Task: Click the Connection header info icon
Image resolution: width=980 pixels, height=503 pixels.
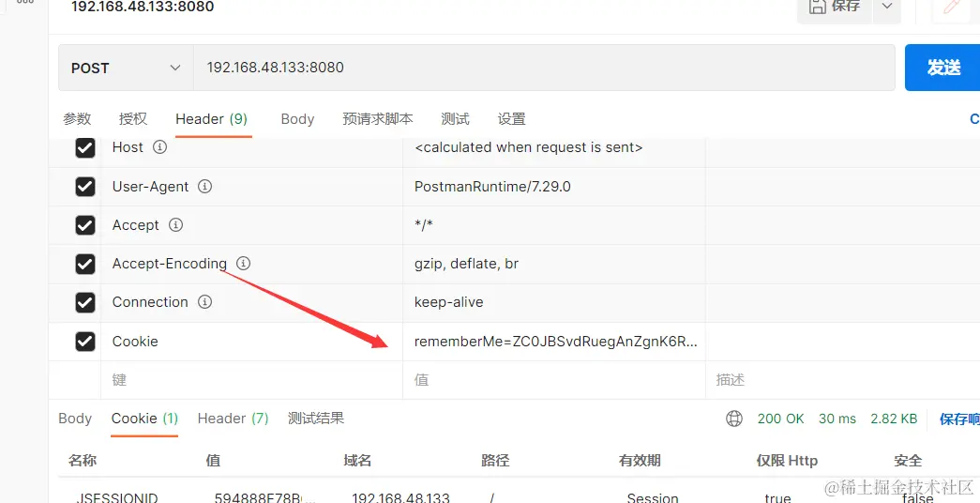Action: [204, 302]
